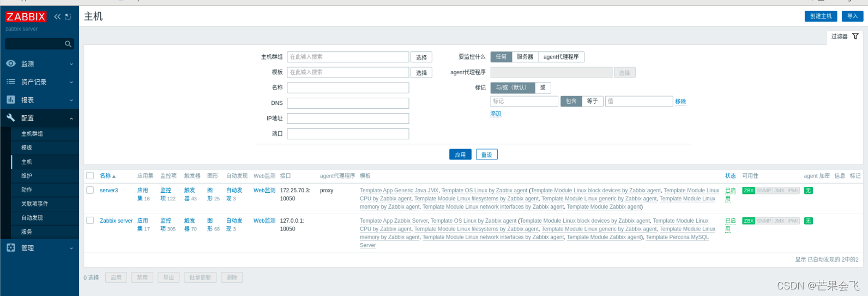This screenshot has height=296, width=868.
Task: Click IPMI badge in server3 row
Action: click(x=792, y=191)
